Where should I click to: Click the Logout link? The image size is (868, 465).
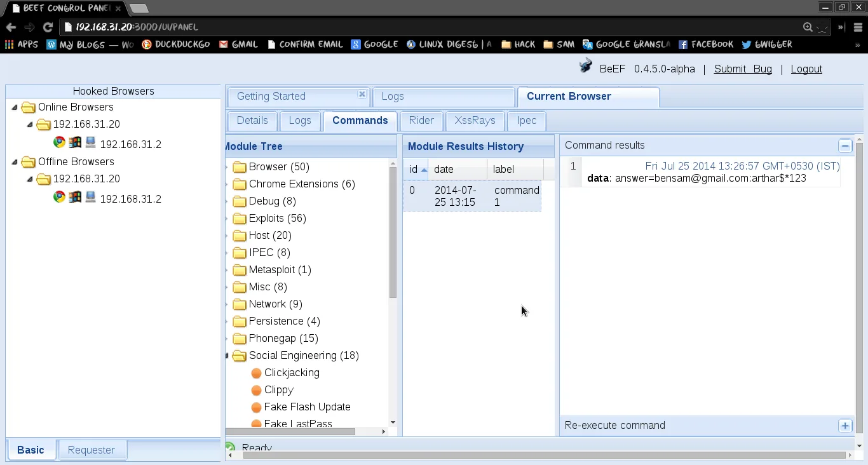coord(806,69)
